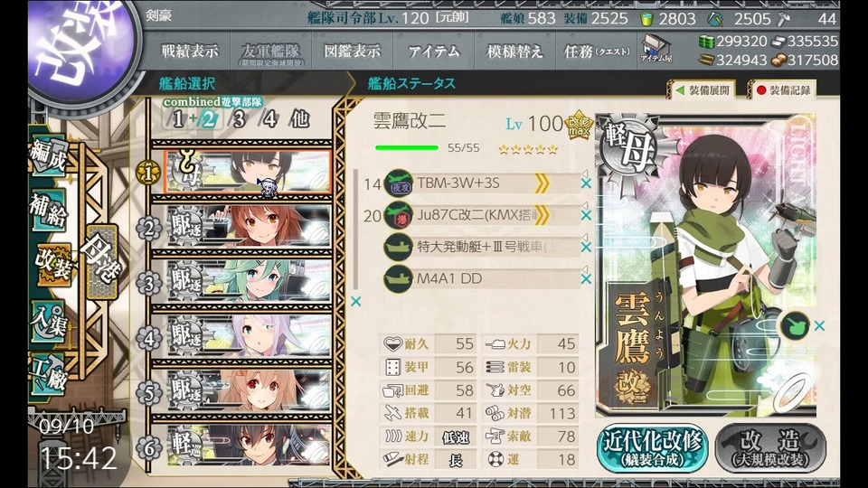
Task: Select the sixth ship 軽巡 in fleet list
Action: (250, 446)
